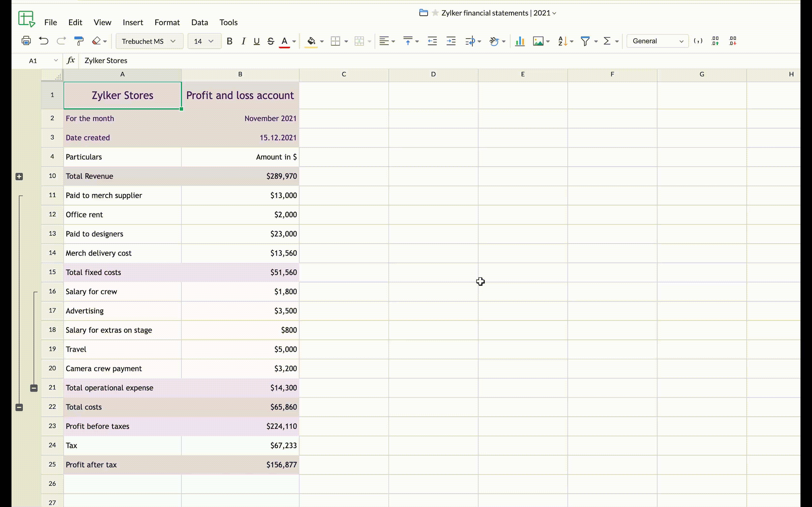Screen dimensions: 812x507
Task: Toggle Italic formatting
Action: coord(244,41)
